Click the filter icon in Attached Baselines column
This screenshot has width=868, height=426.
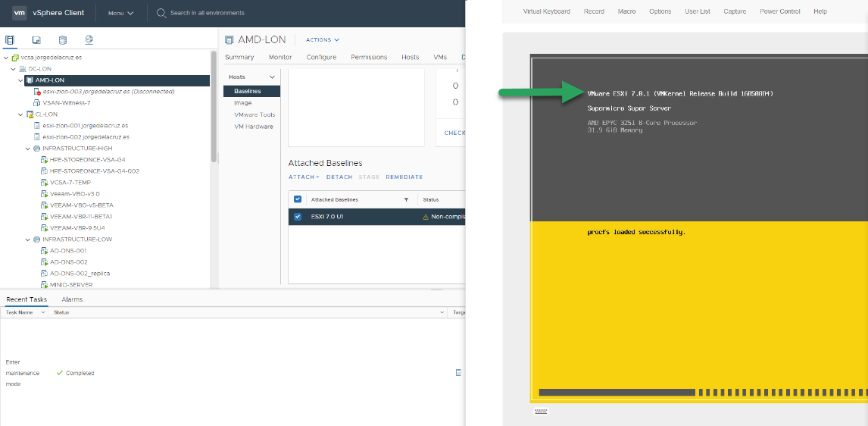(x=406, y=199)
